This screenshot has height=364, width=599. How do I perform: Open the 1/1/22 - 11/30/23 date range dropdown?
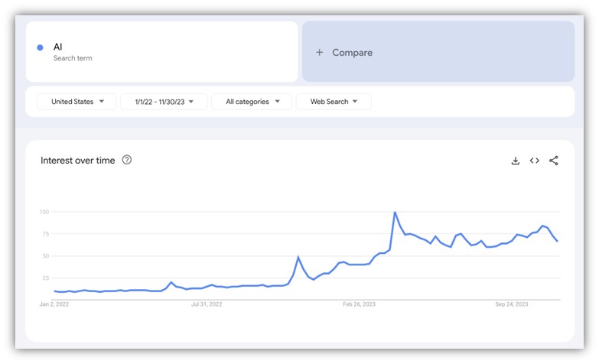[x=164, y=102]
